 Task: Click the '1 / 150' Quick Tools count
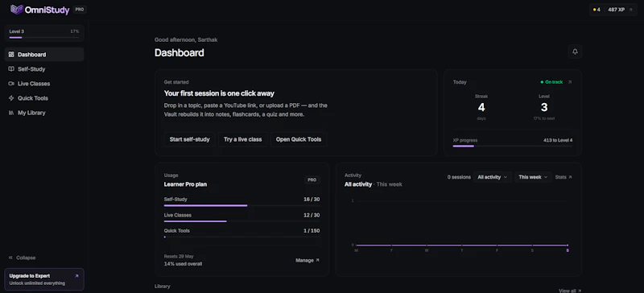[312, 230]
